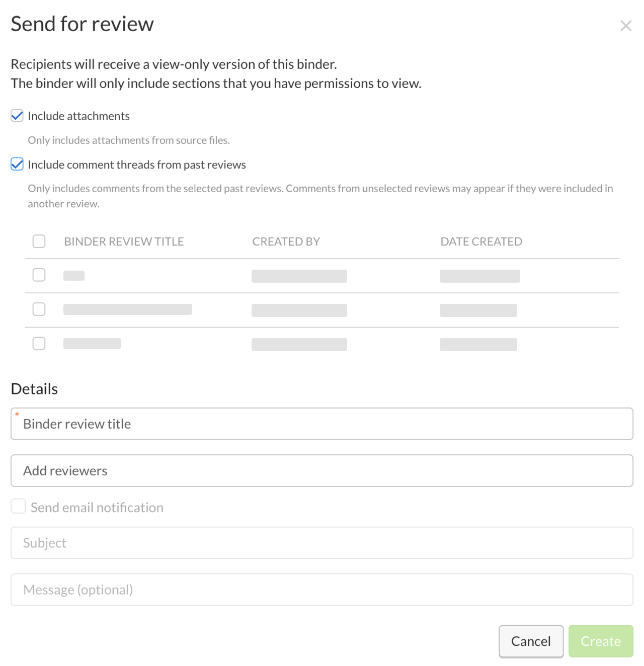
Task: Open the Add reviewers field
Action: coord(322,470)
